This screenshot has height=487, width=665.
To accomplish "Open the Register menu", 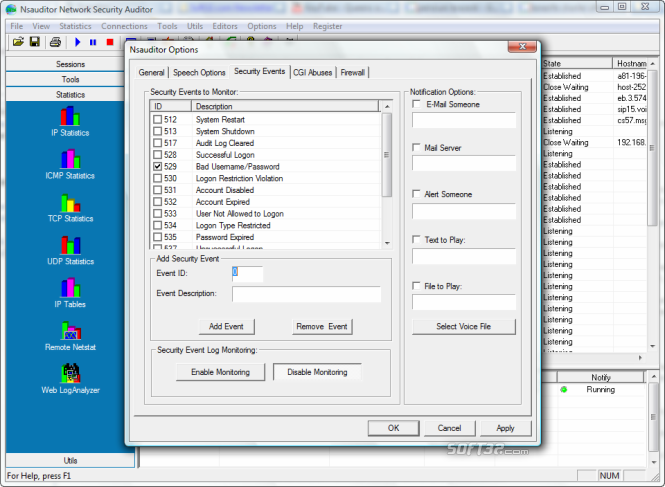I will (327, 26).
